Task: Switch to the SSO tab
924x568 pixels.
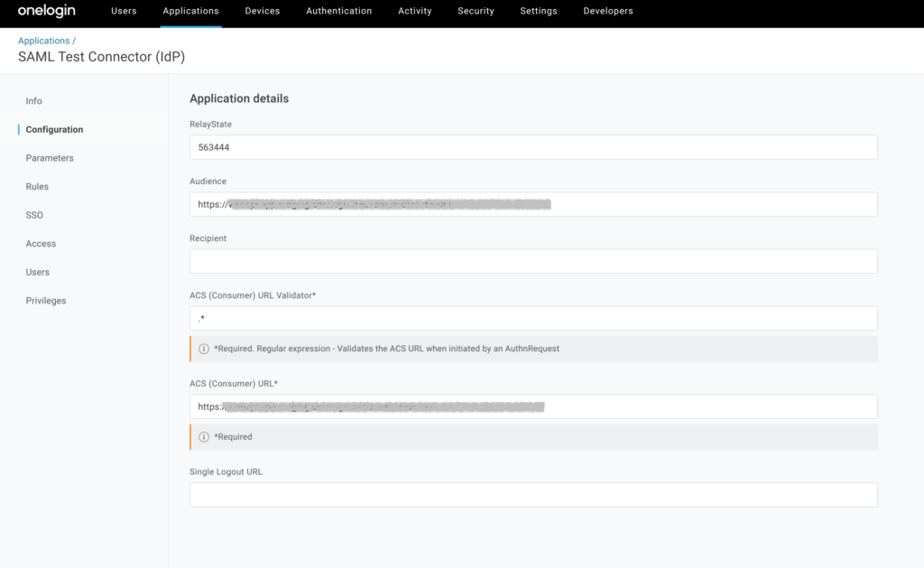Action: [x=34, y=215]
